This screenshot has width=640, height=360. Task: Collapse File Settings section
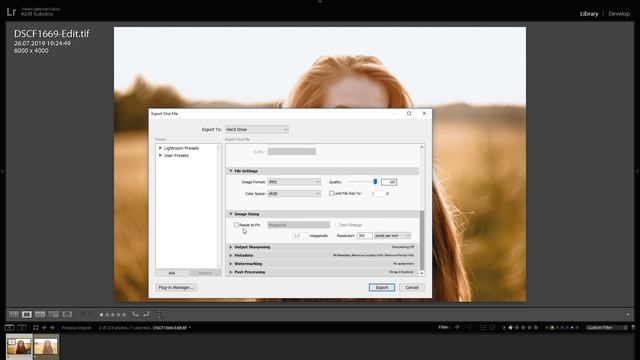coord(231,171)
